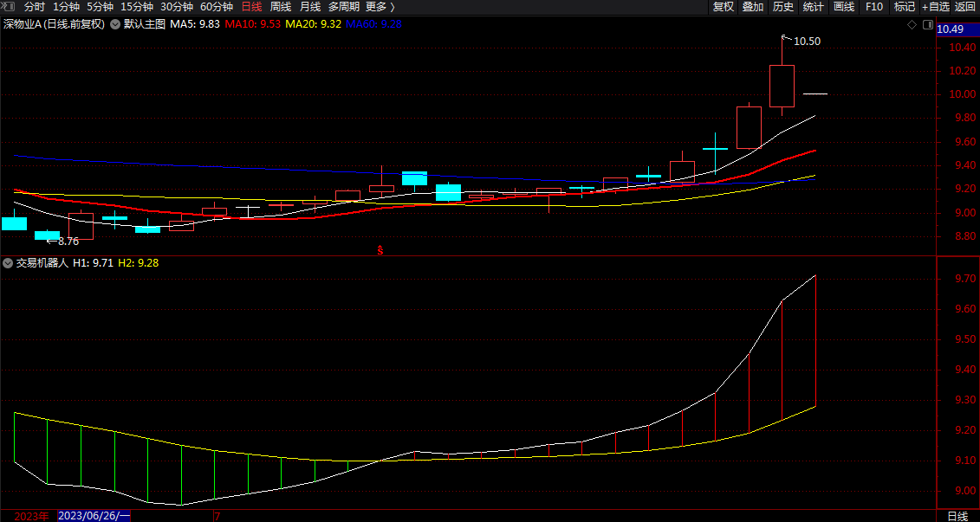Click the red MA10: 9.53 legend value

pyautogui.click(x=252, y=24)
